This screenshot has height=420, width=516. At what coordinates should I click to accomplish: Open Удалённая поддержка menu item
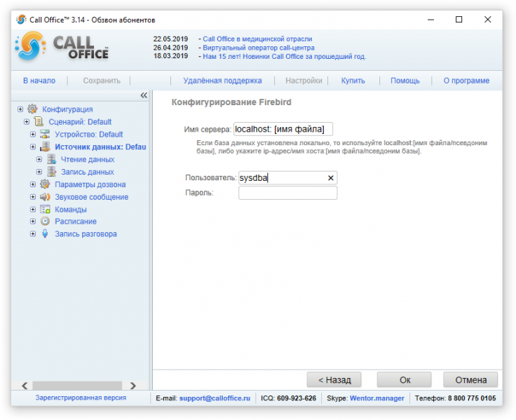coord(222,81)
